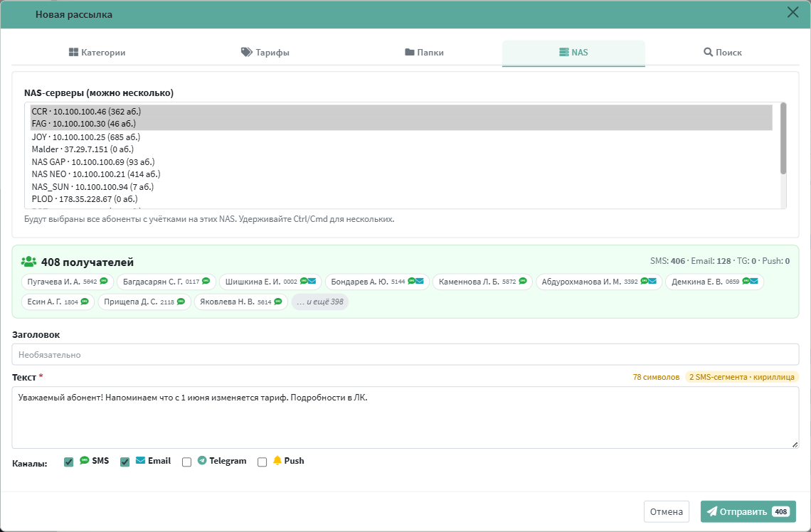Click the Яковлева Н. В. recipient chip
This screenshot has width=811, height=532.
click(241, 302)
